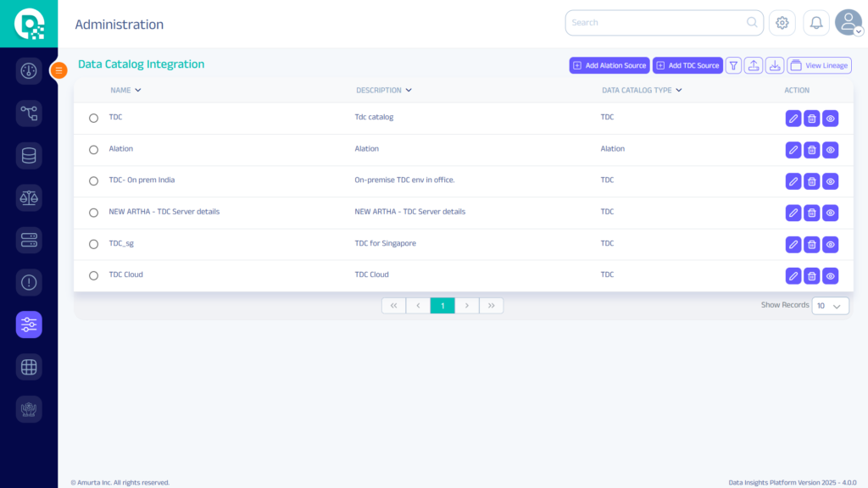Select the TDC Cloud radio button
Image resolution: width=868 pixels, height=488 pixels.
click(x=93, y=275)
